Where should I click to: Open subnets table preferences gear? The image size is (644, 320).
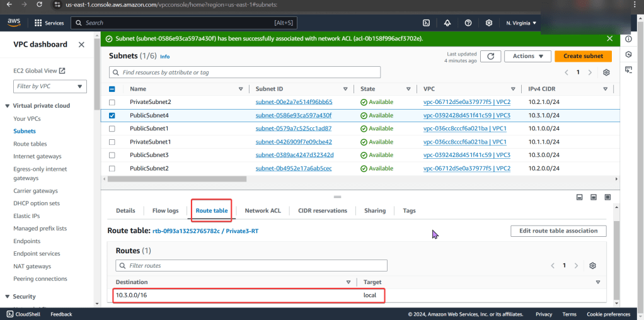coord(606,72)
